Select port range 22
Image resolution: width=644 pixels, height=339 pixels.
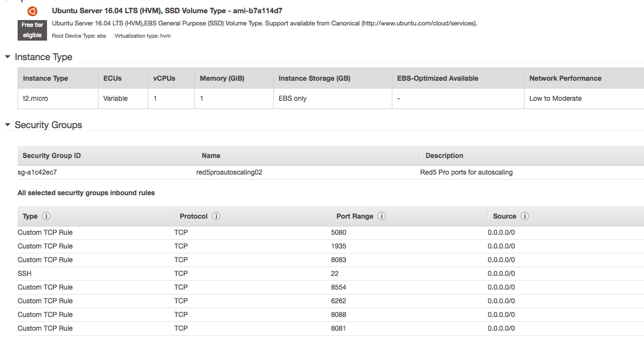pos(334,273)
